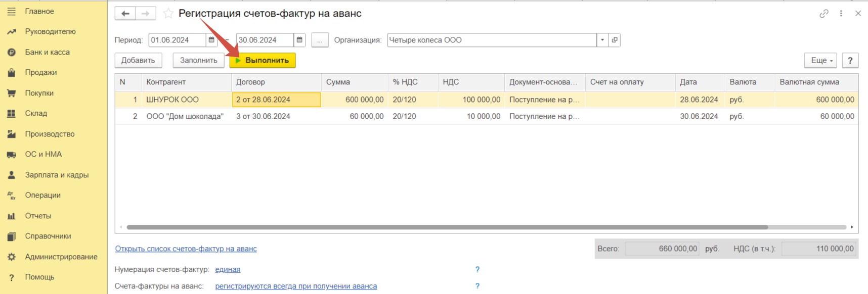Click the Отчеты chart icon
The width and height of the screenshot is (868, 294).
pyautogui.click(x=11, y=216)
